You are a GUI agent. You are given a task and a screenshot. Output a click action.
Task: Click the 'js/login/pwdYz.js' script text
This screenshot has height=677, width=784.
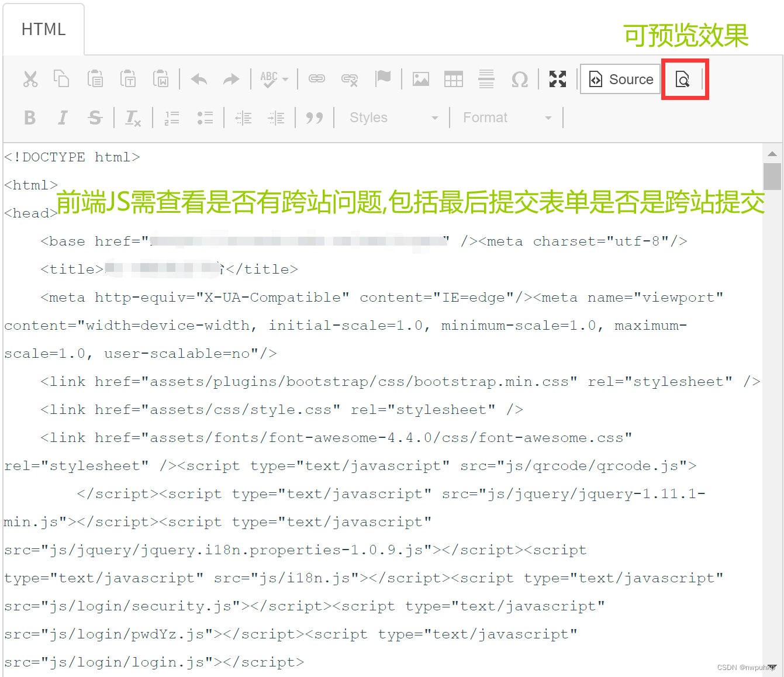tap(127, 634)
